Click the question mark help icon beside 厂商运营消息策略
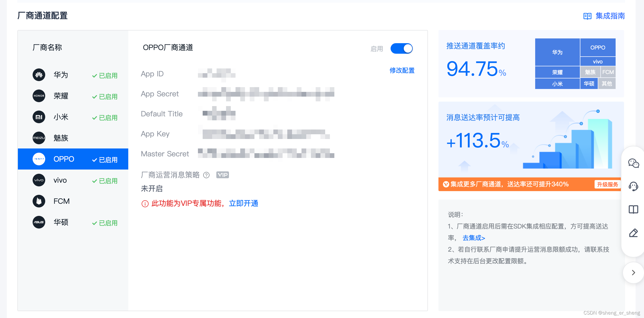 click(x=207, y=175)
